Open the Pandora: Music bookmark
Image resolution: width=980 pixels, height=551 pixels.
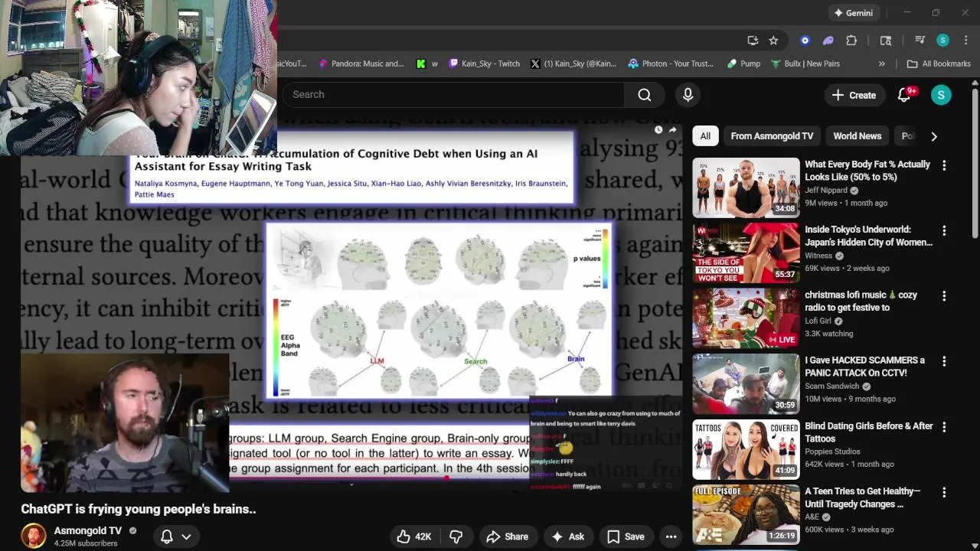[361, 64]
